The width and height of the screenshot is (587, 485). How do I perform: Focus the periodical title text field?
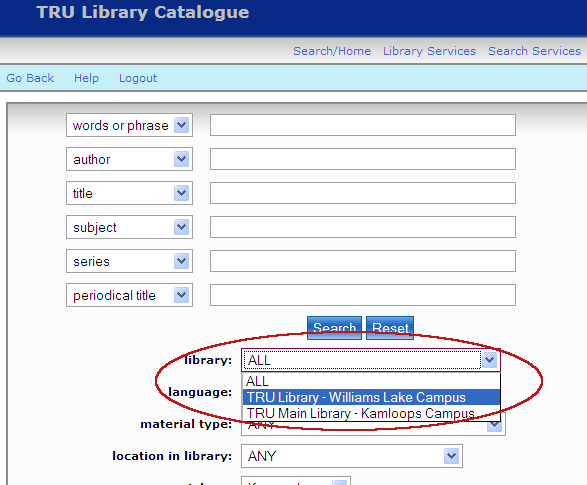pos(363,295)
